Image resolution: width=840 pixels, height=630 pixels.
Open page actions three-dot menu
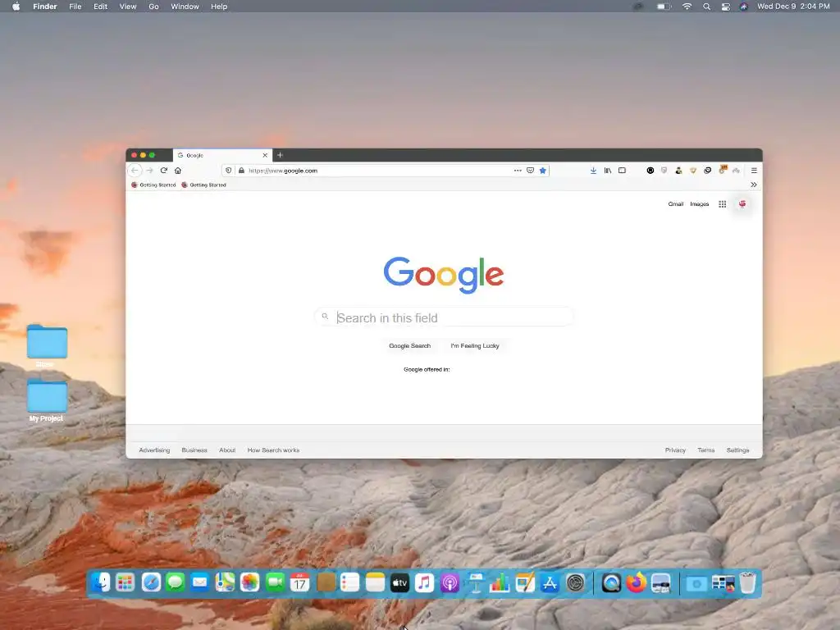pos(518,171)
